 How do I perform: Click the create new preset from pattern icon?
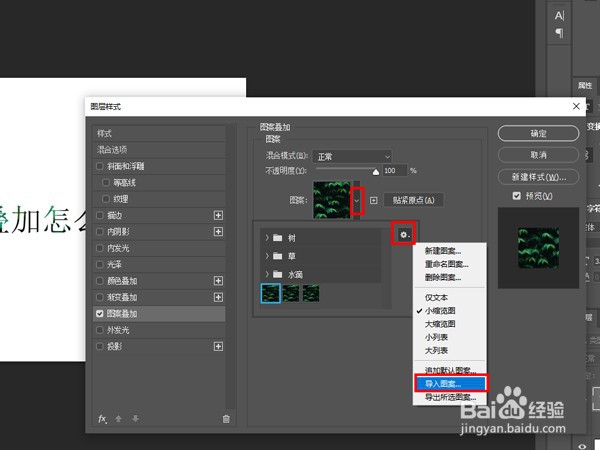pyautogui.click(x=373, y=200)
